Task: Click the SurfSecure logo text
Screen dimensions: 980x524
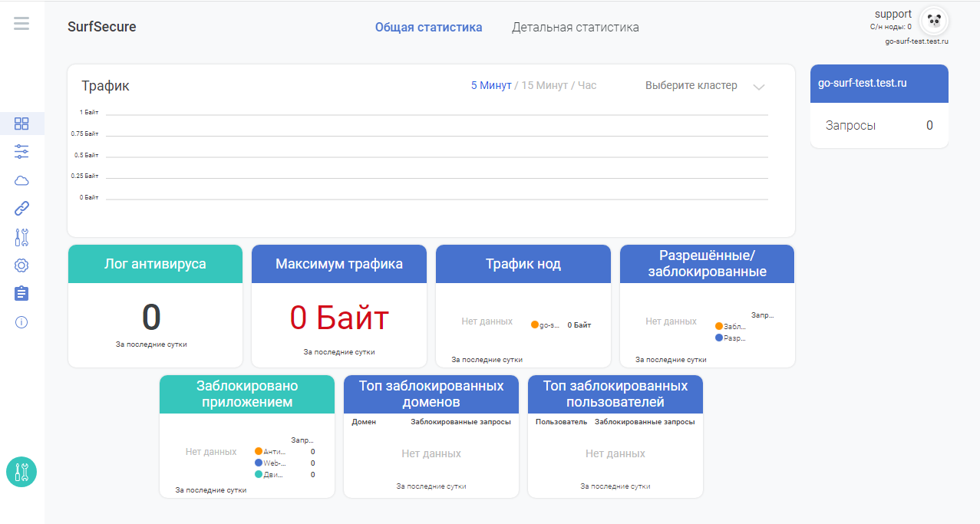Action: coord(102,27)
